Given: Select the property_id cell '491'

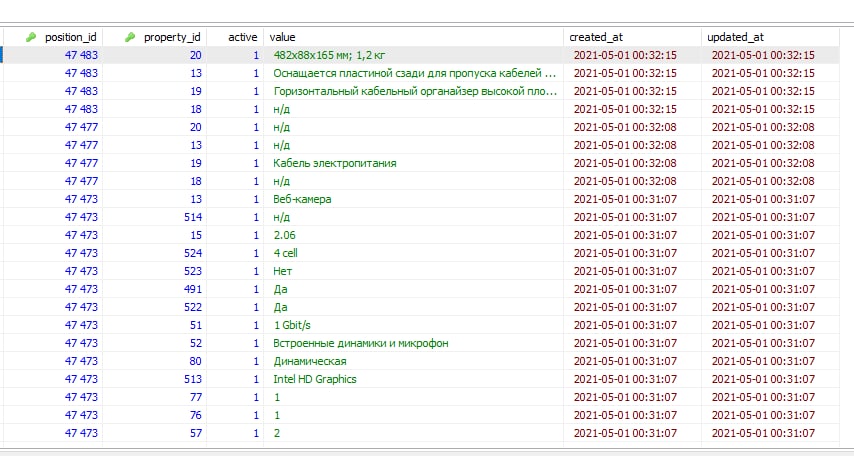Looking at the screenshot, I should (154, 289).
